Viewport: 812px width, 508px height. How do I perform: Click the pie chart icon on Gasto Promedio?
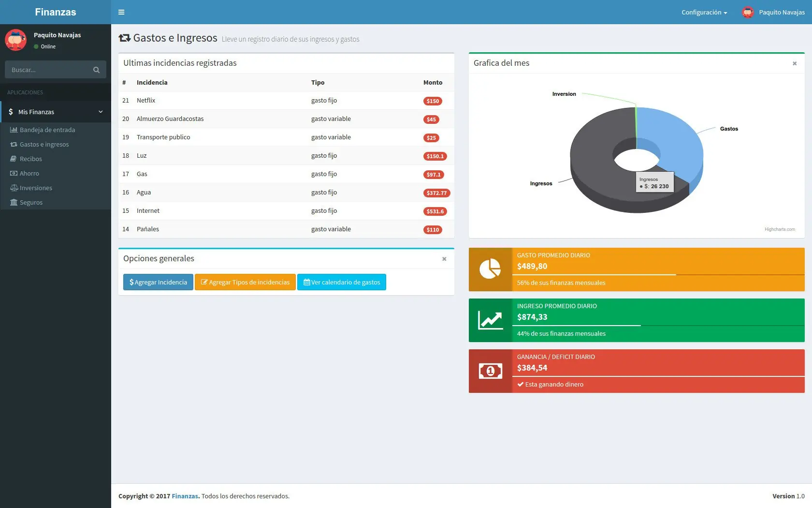(490, 269)
